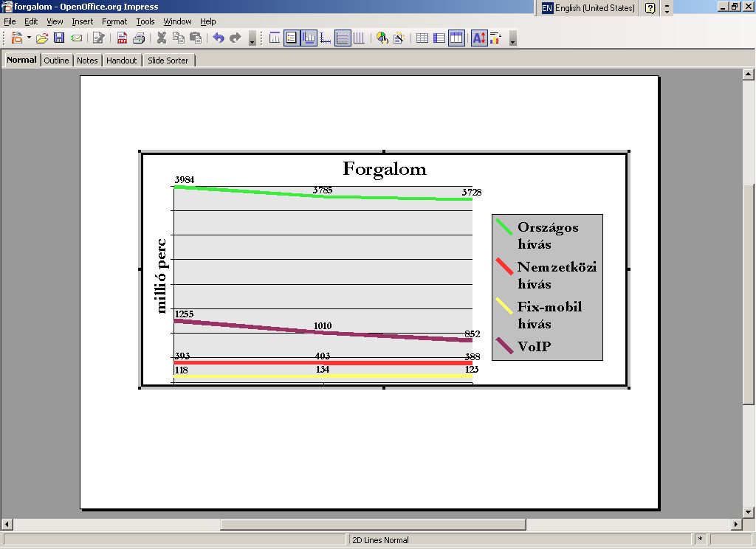
Task: Expand the chart toolbar options arrow at its end
Action: coord(512,38)
